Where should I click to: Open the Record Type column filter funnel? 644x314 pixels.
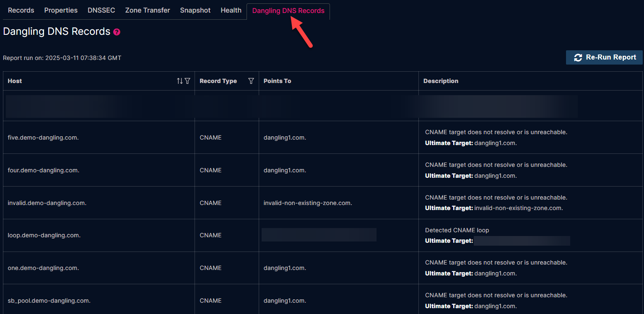251,81
